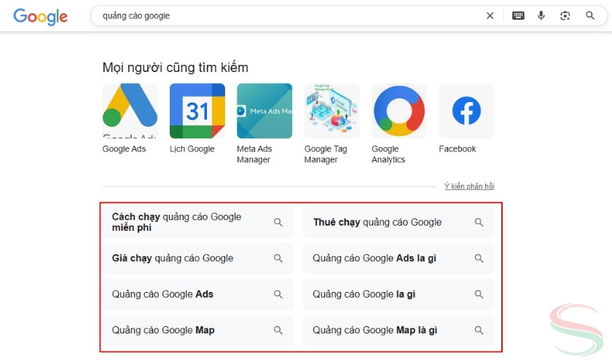The height and width of the screenshot is (364, 612).
Task: Click magnifier icon beside "Quảng cáo Google Map là gì"
Action: (x=479, y=330)
